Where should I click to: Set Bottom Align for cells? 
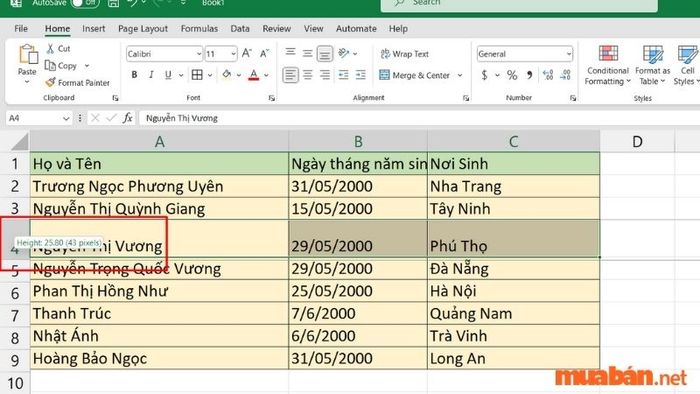pyautogui.click(x=325, y=54)
